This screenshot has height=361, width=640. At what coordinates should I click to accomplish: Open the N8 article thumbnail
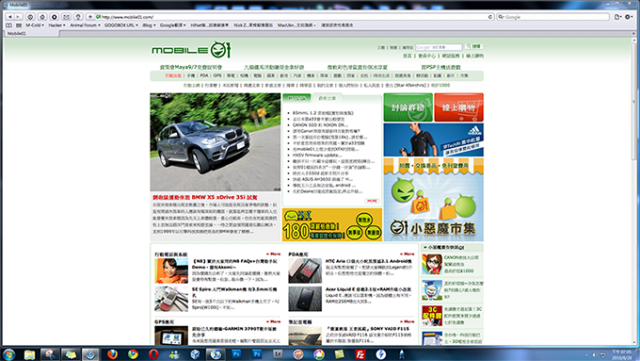click(x=171, y=270)
